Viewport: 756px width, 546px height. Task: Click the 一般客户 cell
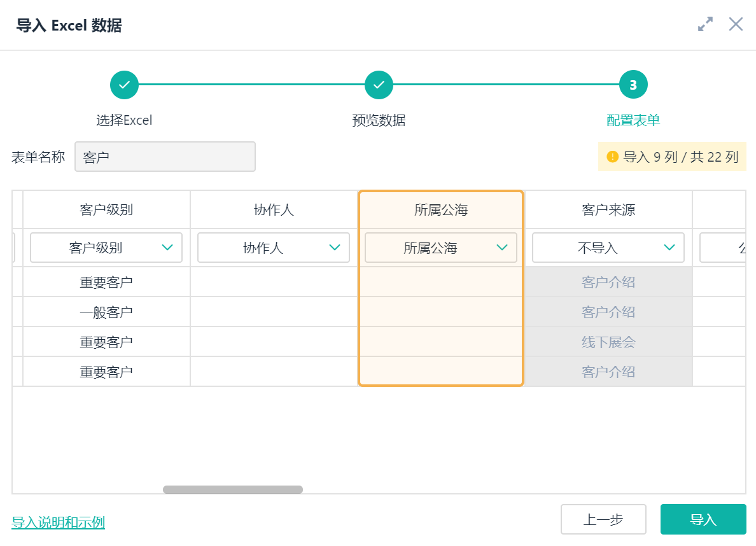point(106,312)
